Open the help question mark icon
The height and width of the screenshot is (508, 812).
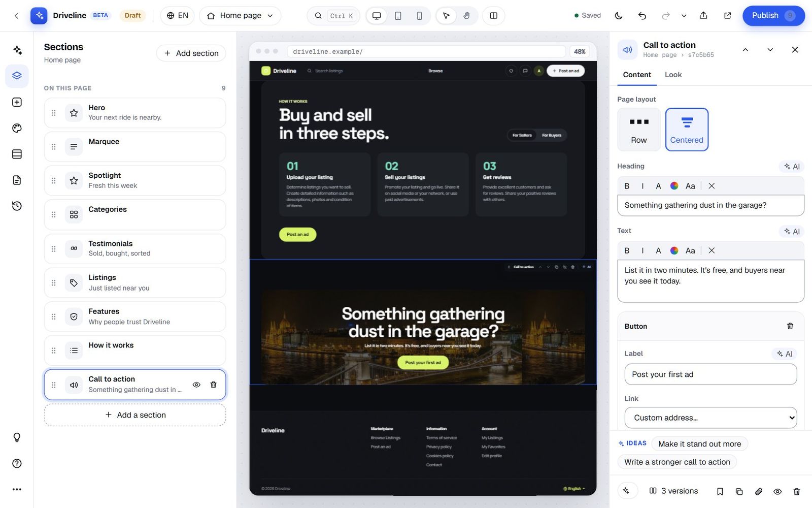pyautogui.click(x=17, y=463)
